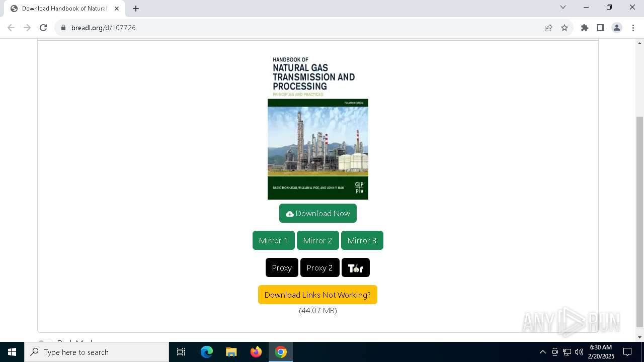Launch Firefox from the taskbar
The height and width of the screenshot is (362, 644).
tap(256, 352)
